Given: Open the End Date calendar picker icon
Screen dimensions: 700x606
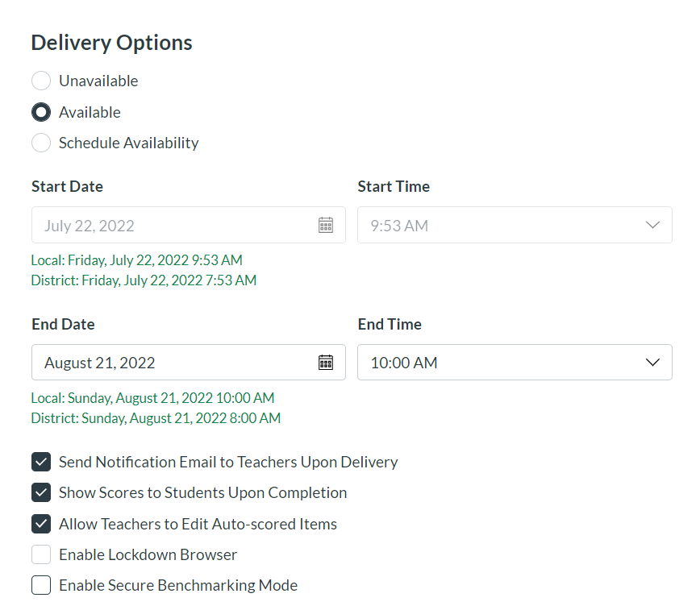Looking at the screenshot, I should click(x=326, y=363).
